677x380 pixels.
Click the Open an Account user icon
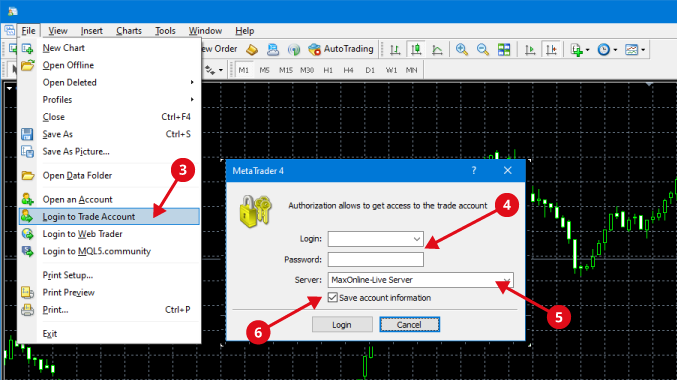(x=27, y=199)
